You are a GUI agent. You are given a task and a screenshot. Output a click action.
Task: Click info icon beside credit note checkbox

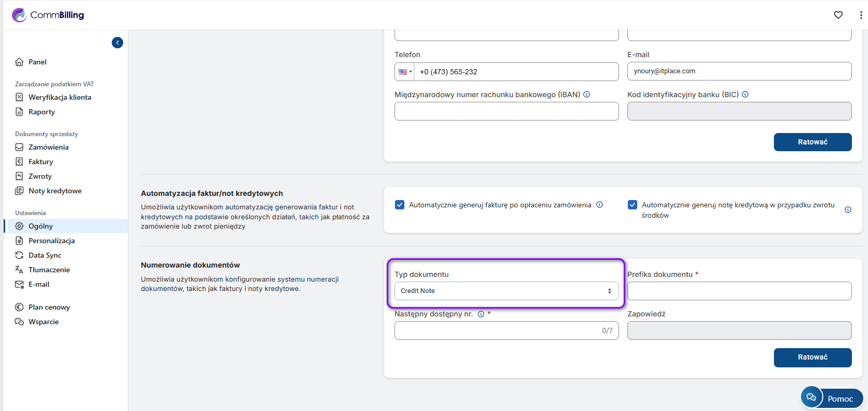point(848,210)
